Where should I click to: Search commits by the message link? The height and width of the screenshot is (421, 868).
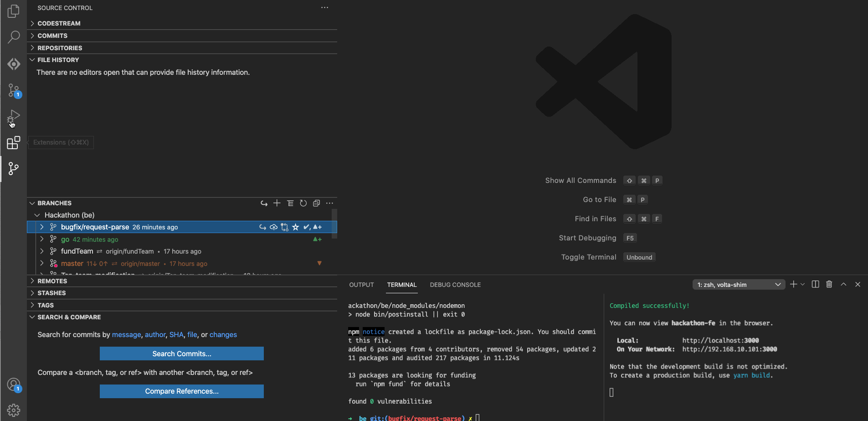coord(126,335)
